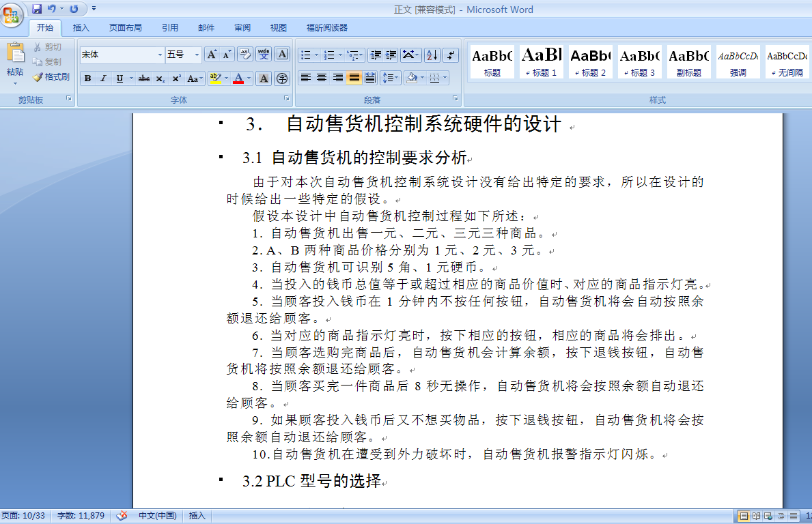812x524 pixels.
Task: Apply paragraph shading color
Action: click(412, 78)
